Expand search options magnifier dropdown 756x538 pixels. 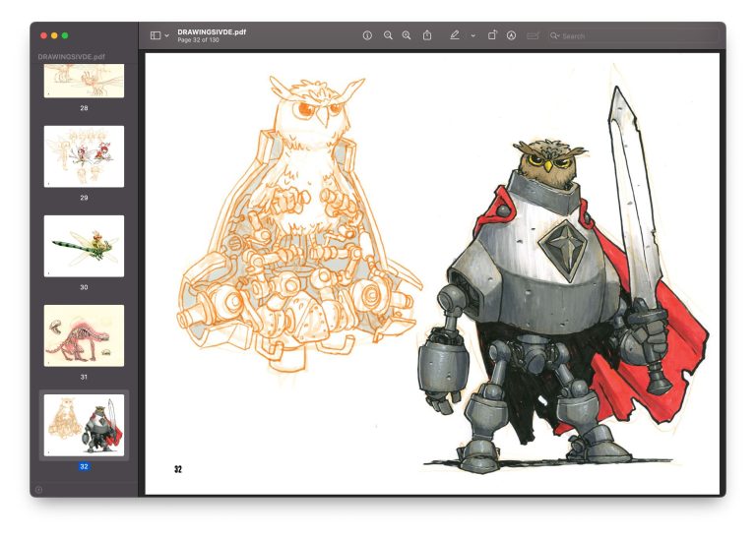coord(554,35)
